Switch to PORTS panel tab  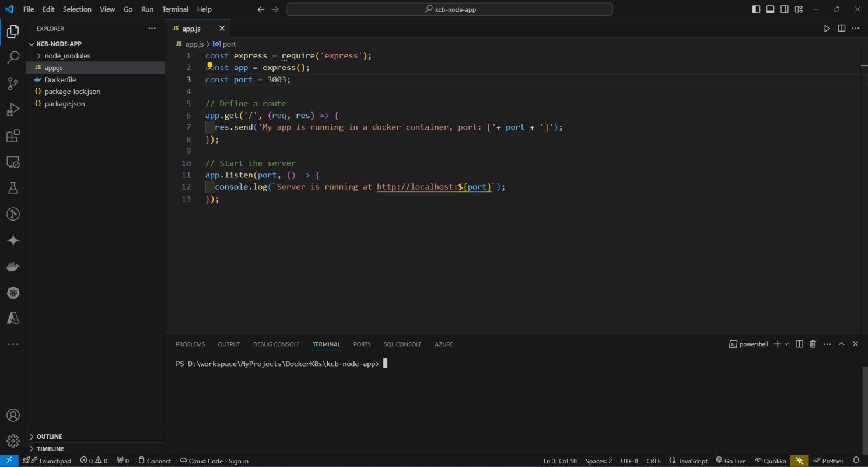(362, 344)
